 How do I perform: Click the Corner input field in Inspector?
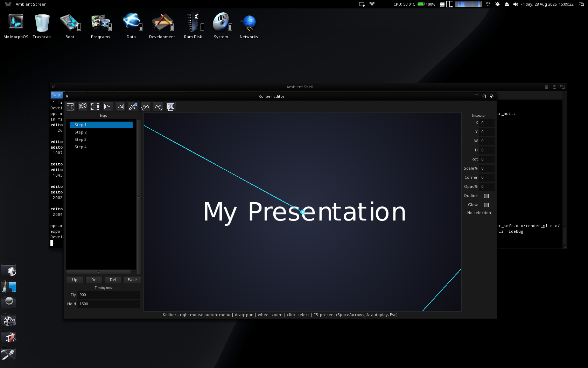pyautogui.click(x=487, y=178)
